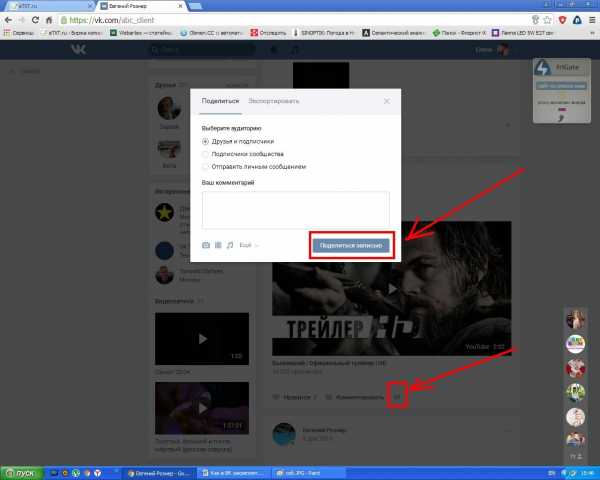Image resolution: width=600 pixels, height=480 pixels.
Task: Open the VK music note header icon
Action: 295,50
